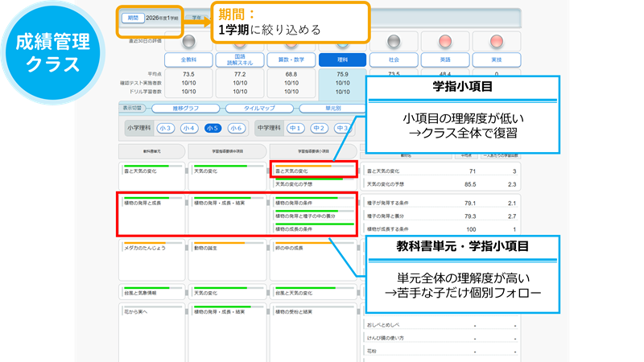Select the 卵の中の成長 sub-item card
This screenshot has height=362, width=644.
point(313,260)
